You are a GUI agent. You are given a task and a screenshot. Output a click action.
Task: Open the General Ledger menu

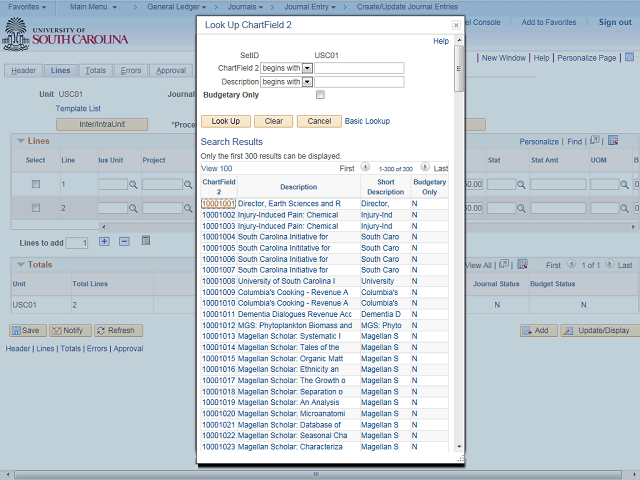pyautogui.click(x=174, y=7)
